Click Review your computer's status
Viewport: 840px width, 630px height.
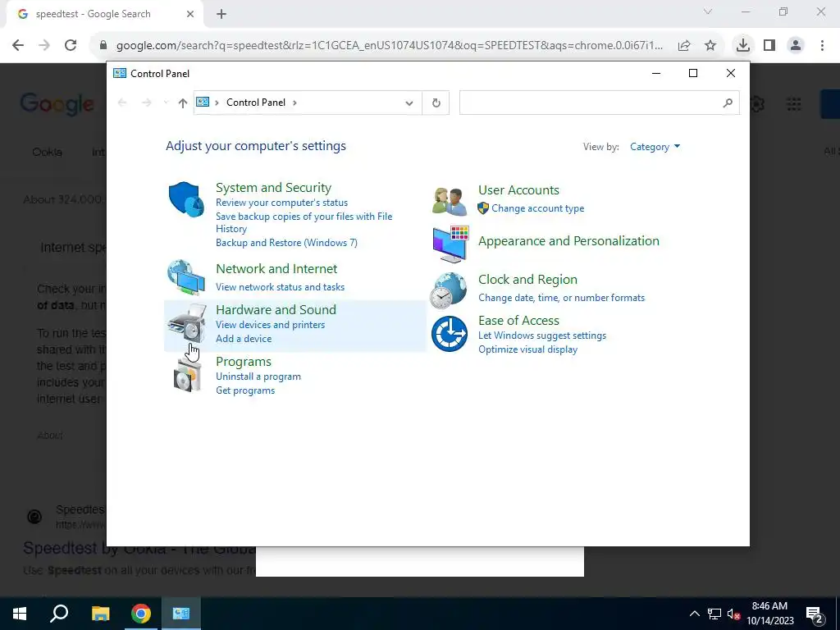pos(281,203)
